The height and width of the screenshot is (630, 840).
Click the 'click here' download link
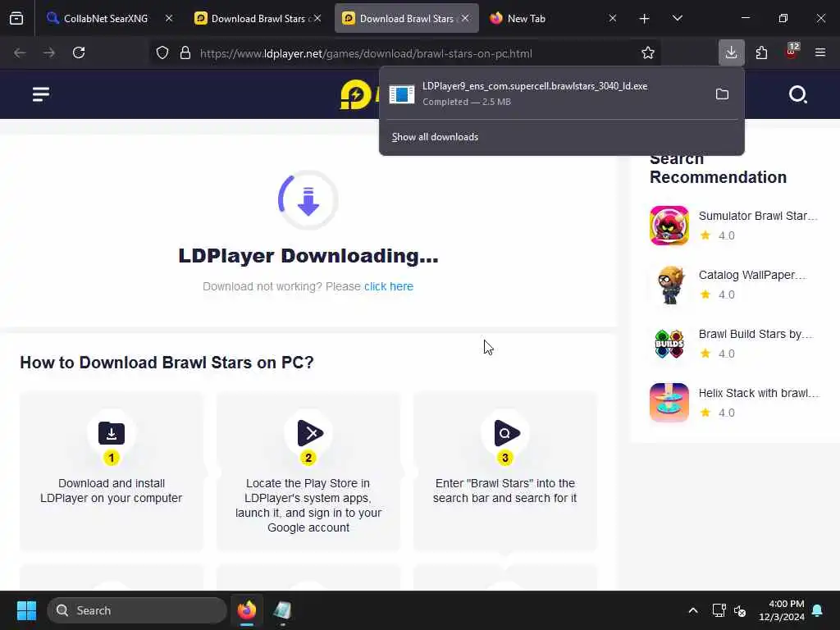click(x=389, y=286)
